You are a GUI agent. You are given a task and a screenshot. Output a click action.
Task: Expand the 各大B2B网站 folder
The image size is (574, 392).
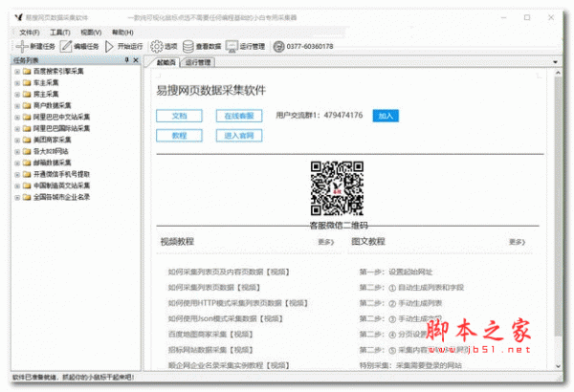[x=17, y=151]
